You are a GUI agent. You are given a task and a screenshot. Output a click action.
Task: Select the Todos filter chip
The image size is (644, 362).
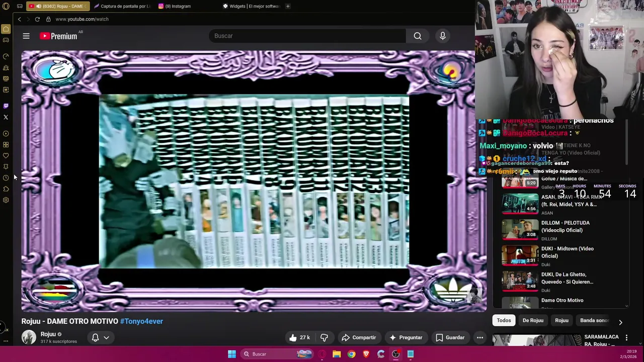[504, 320]
